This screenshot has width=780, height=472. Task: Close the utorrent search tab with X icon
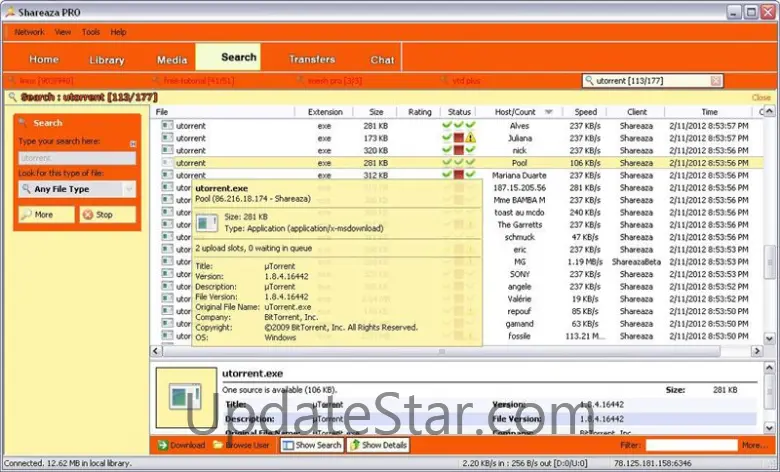(715, 81)
